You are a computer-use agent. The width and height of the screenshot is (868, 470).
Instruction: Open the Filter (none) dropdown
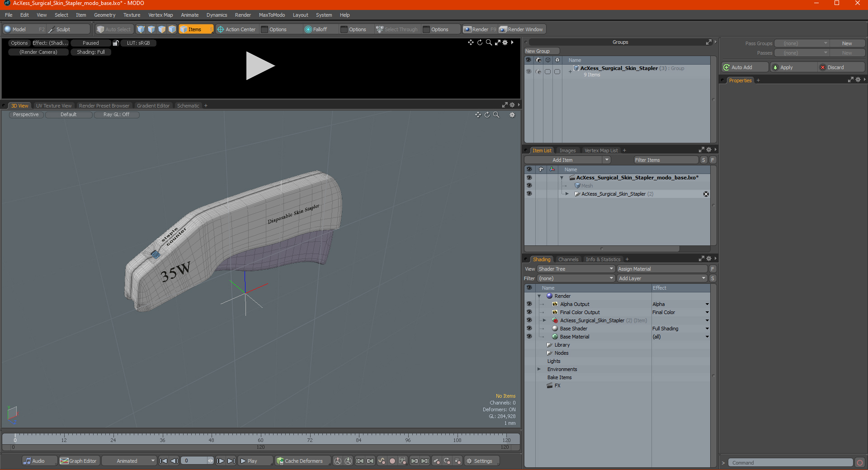(x=576, y=278)
